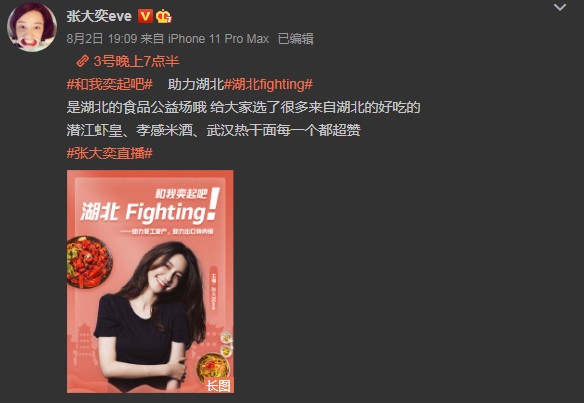The height and width of the screenshot is (403, 584).
Task: Click the 长图 long image badge
Action: (219, 385)
